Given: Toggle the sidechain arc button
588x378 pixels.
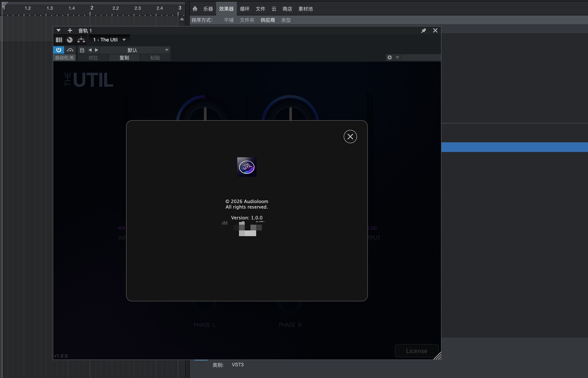Looking at the screenshot, I should pyautogui.click(x=70, y=50).
